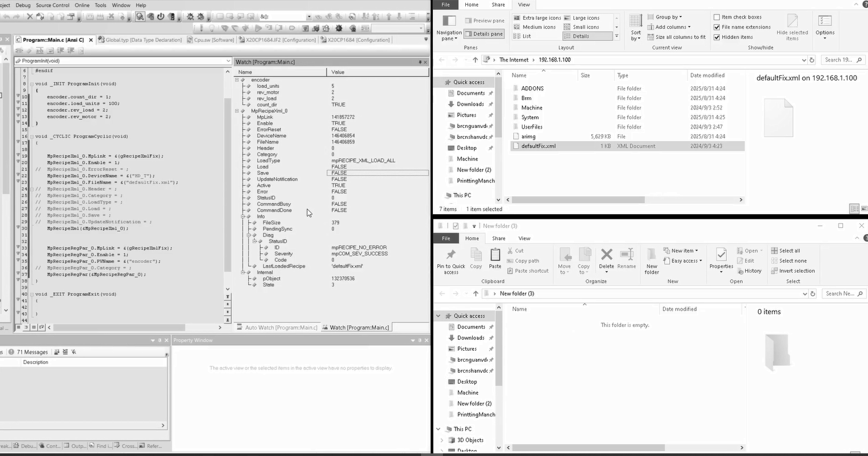
Task: Refresh the 192.168.1.100 folder view
Action: [x=812, y=60]
